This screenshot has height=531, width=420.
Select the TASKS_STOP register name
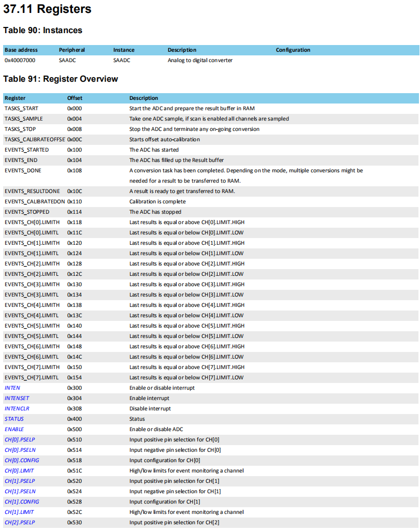coord(20,129)
